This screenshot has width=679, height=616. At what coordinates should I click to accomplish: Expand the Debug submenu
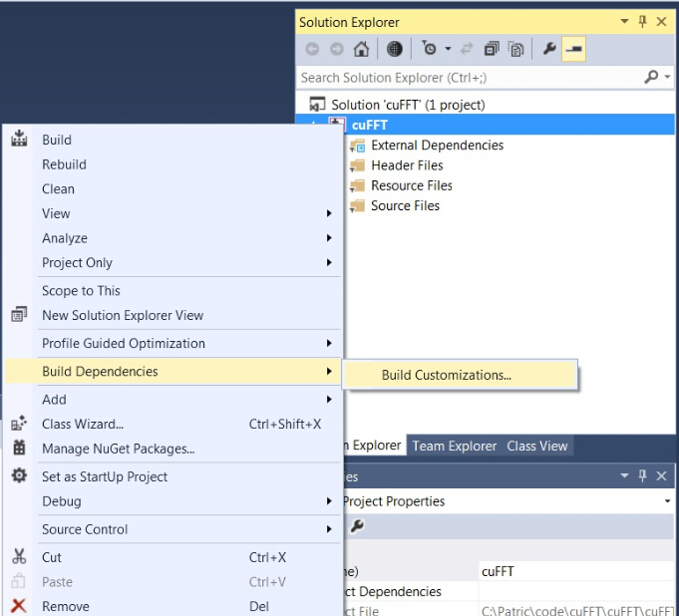pos(173,501)
